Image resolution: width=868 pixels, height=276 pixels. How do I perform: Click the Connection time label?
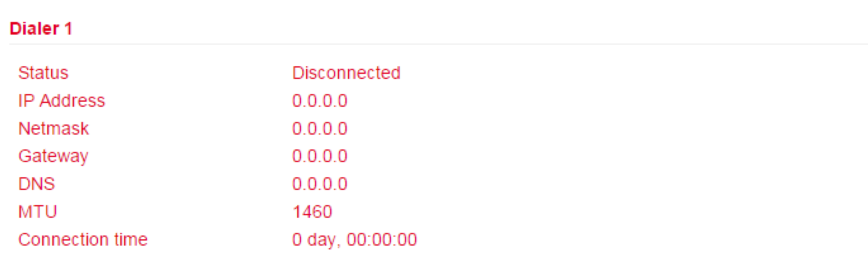pos(83,240)
